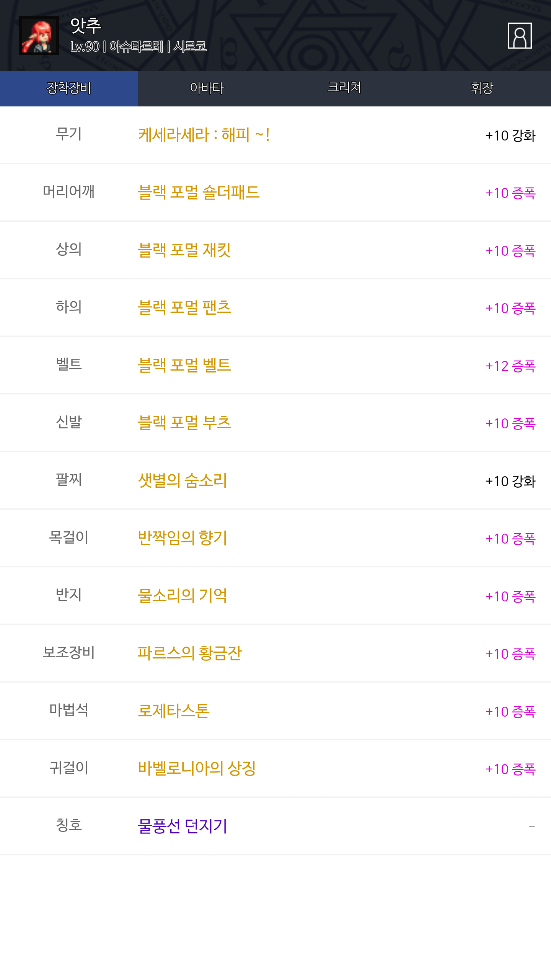The width and height of the screenshot is (551, 980).
Task: Click the 블랙 포멀 숄더패드 item
Action: 199,193
